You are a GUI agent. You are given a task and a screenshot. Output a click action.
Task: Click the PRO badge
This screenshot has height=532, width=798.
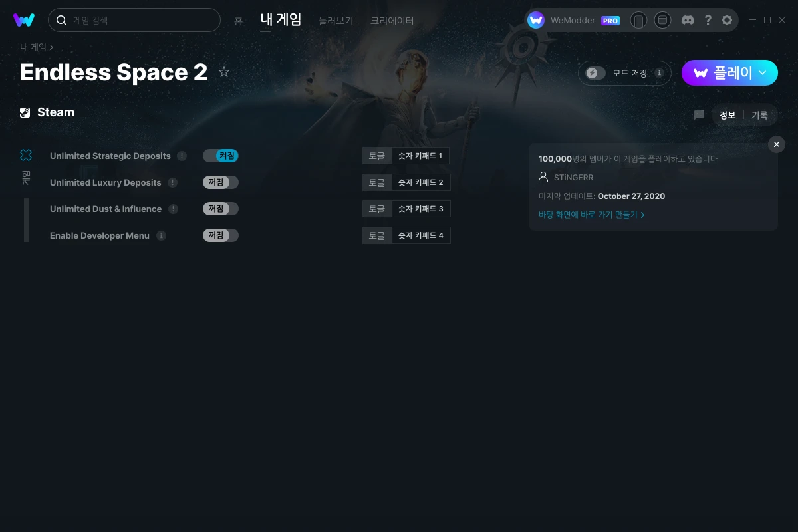(x=610, y=21)
